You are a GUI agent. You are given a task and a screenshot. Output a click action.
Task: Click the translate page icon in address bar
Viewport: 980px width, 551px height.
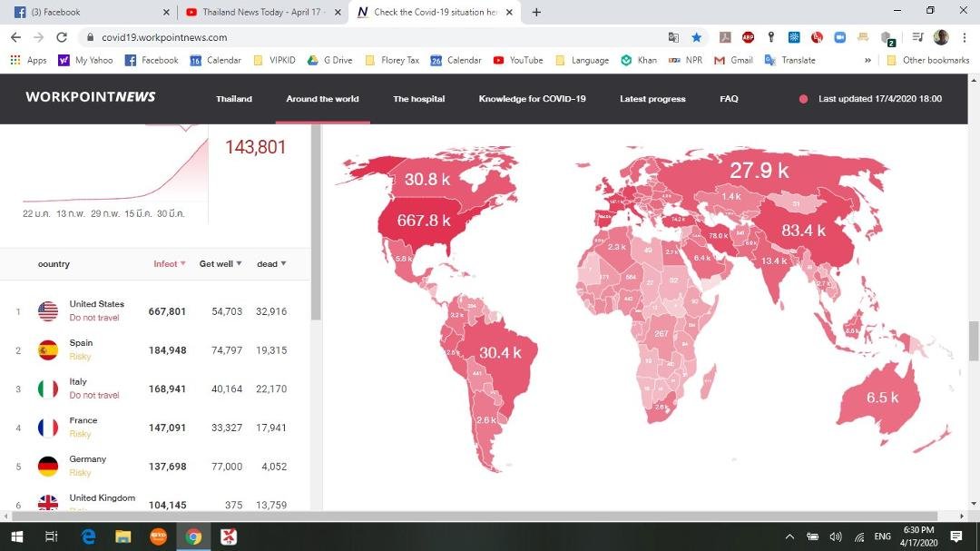(673, 37)
